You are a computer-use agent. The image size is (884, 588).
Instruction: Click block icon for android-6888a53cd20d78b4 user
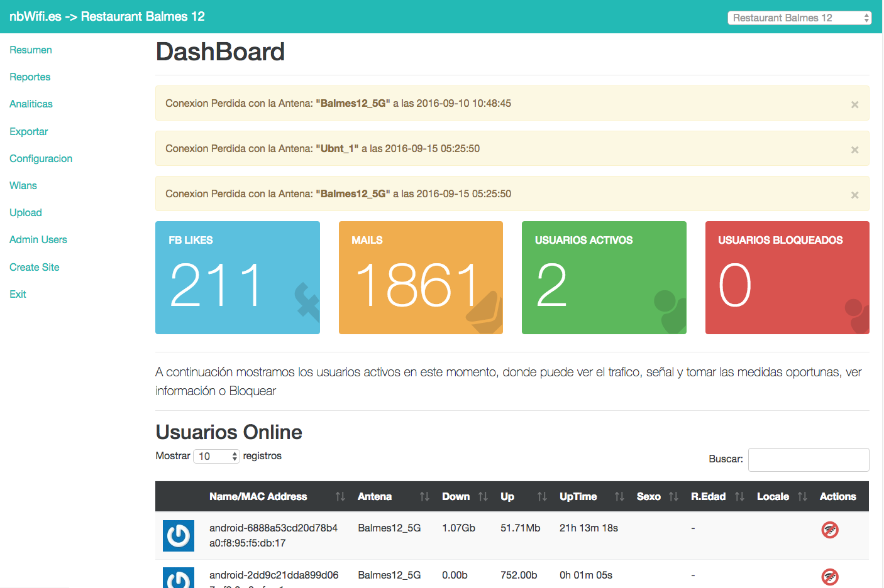830,530
